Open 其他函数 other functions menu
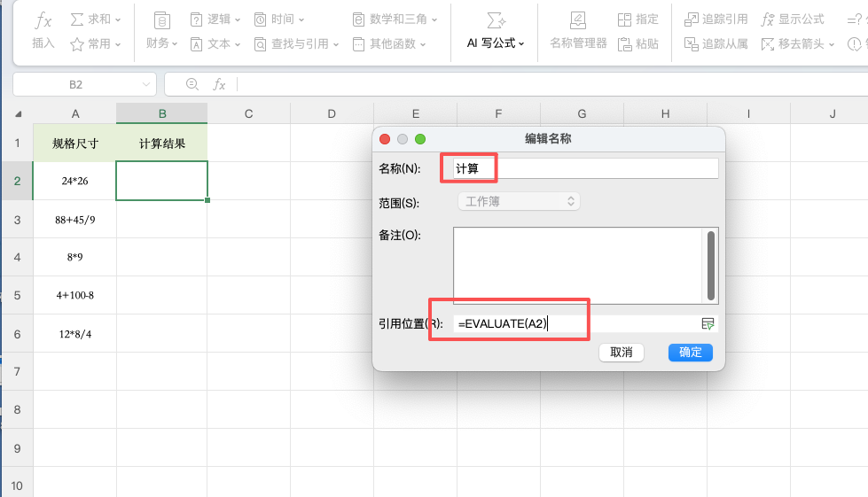 (389, 43)
